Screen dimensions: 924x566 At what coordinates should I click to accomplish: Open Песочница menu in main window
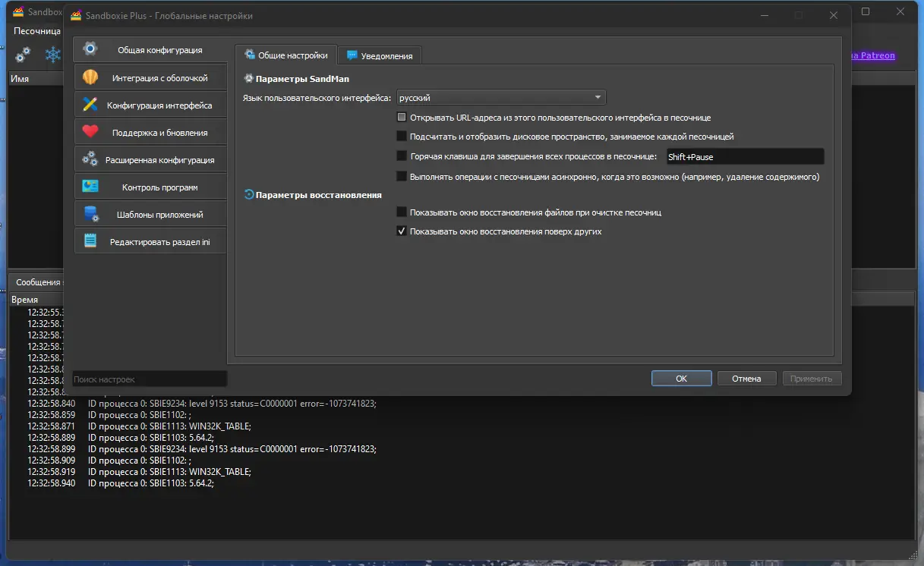(36, 31)
